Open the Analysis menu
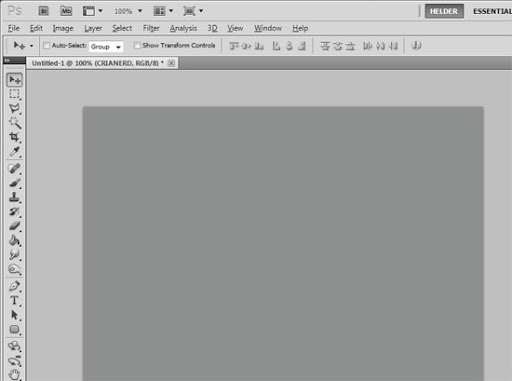512x381 pixels. tap(183, 28)
